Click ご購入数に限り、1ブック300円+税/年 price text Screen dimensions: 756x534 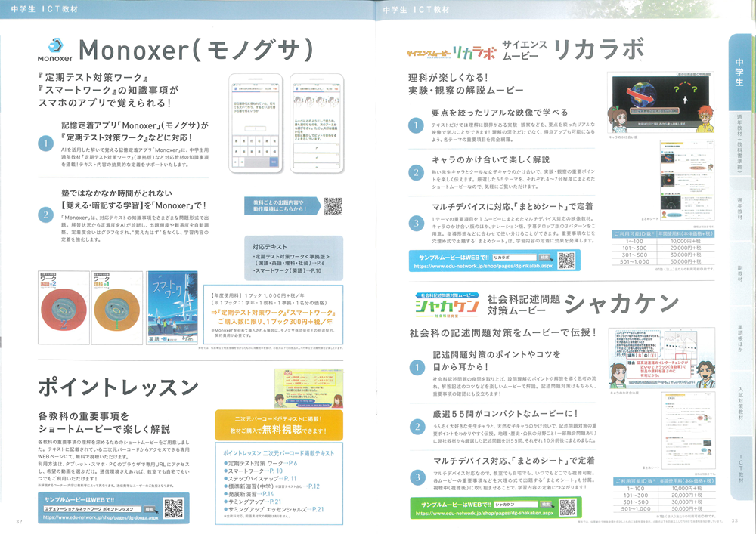(275, 321)
